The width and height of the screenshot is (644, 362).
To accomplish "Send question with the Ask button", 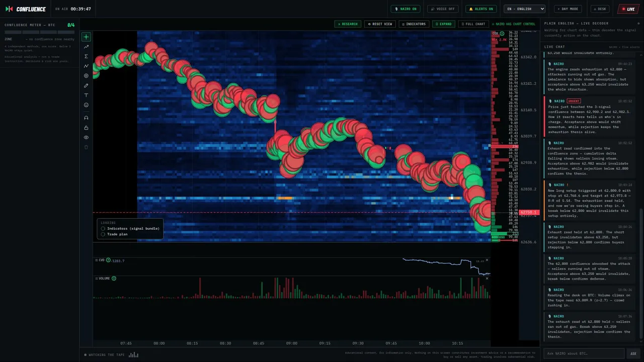I will click(633, 353).
